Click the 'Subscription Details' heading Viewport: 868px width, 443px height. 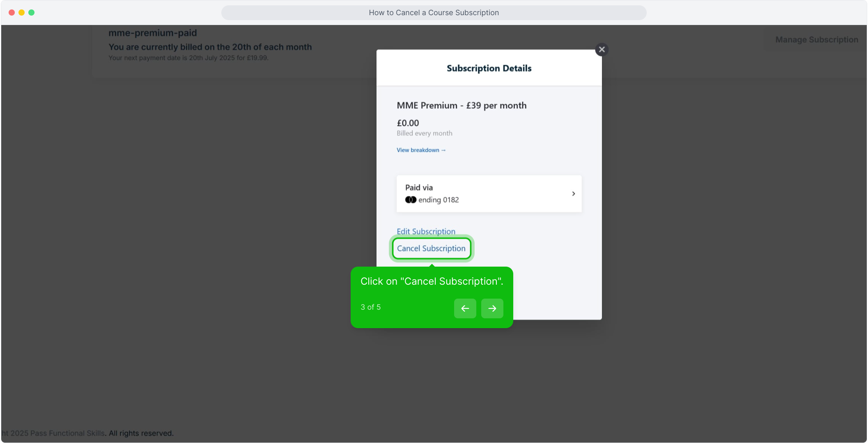[x=489, y=69]
